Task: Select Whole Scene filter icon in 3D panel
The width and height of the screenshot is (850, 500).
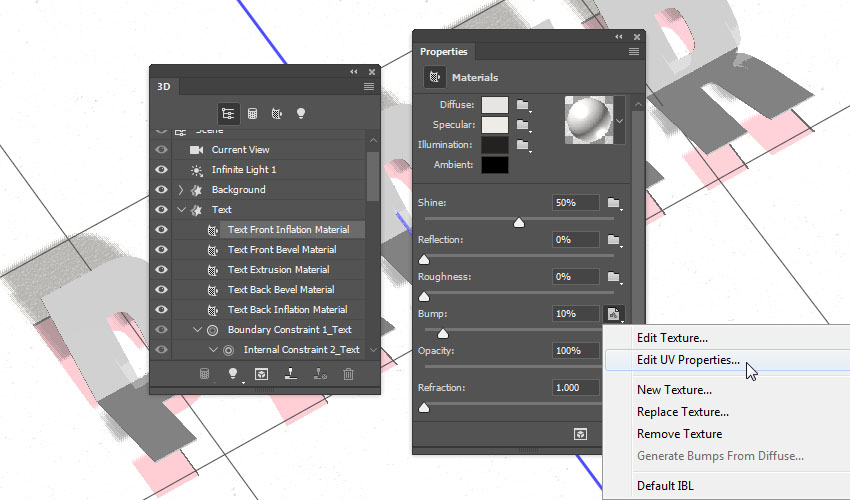Action: (x=228, y=114)
